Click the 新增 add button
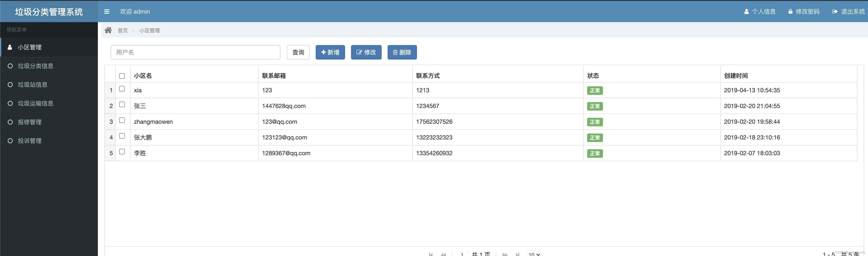Image resolution: width=868 pixels, height=256 pixels. point(330,52)
